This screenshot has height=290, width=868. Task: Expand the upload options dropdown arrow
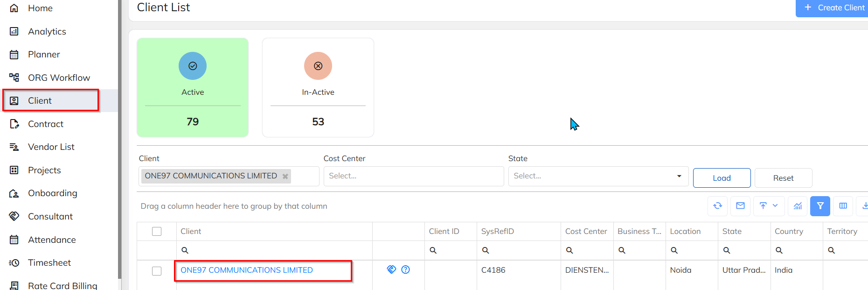tap(775, 206)
